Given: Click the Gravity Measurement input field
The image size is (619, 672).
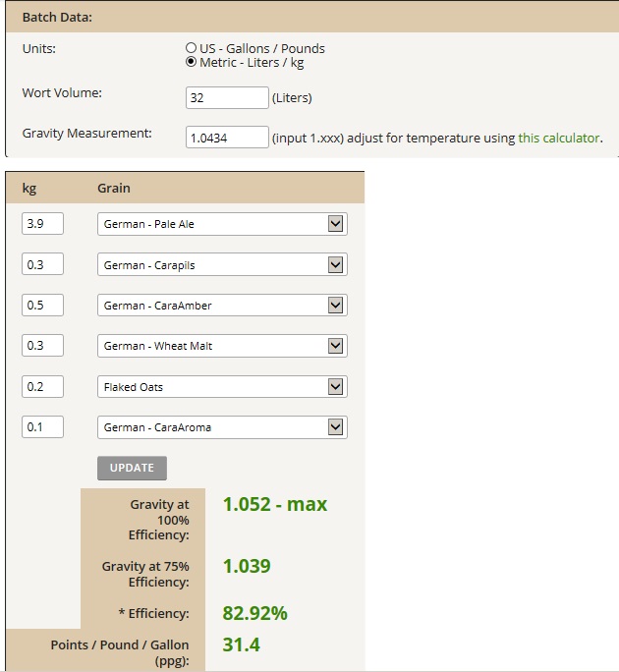Looking at the screenshot, I should coord(227,138).
